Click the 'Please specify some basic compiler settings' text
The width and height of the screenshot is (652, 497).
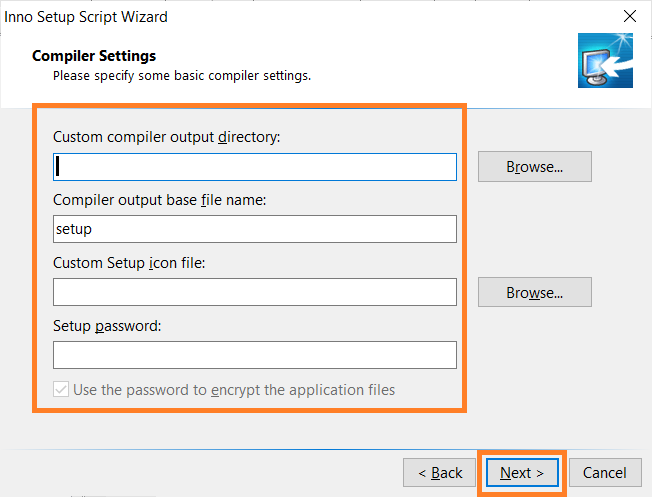182,76
